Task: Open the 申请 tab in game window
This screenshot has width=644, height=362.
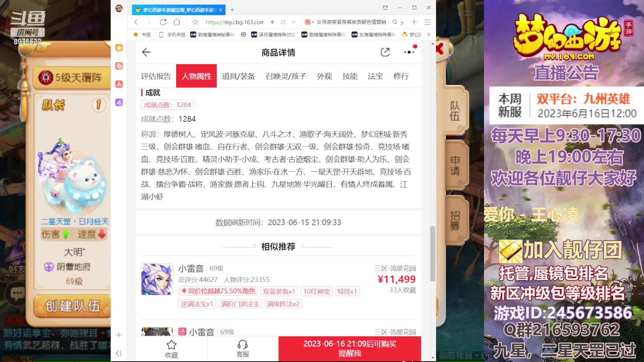Action: coord(455,166)
